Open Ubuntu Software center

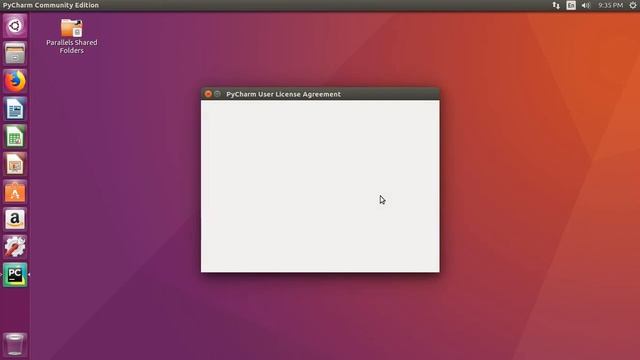coord(15,192)
